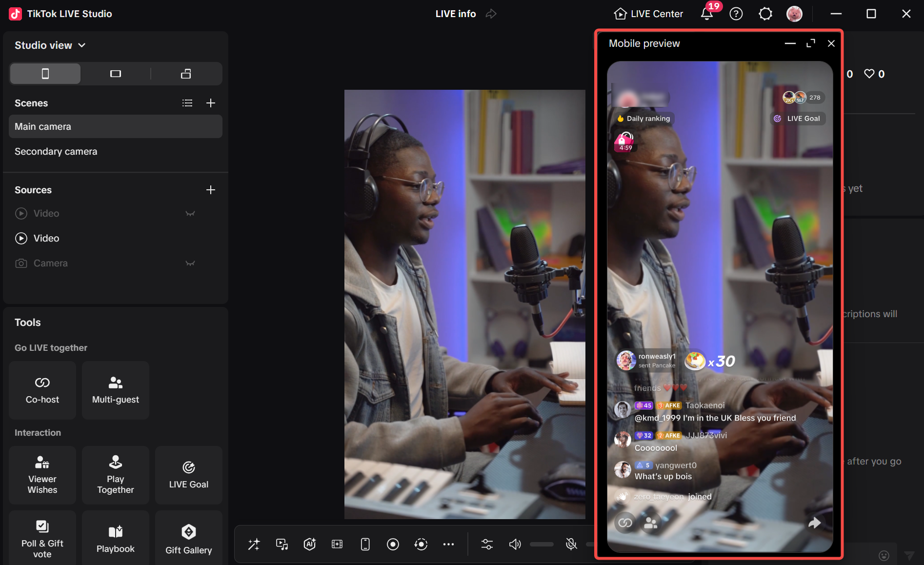Switch to the landscape layout view
Screen dimensions: 924x565
(x=115, y=73)
